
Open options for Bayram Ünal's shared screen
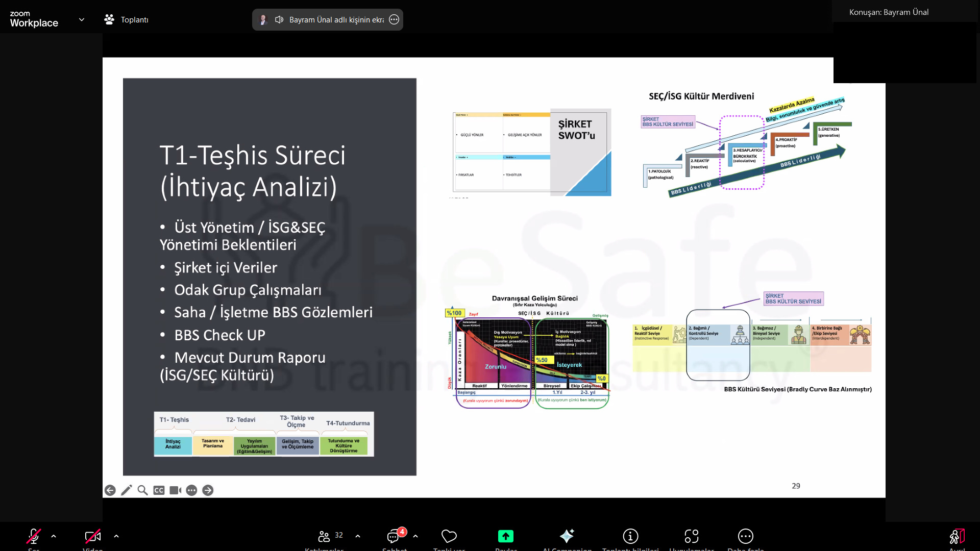click(x=394, y=19)
